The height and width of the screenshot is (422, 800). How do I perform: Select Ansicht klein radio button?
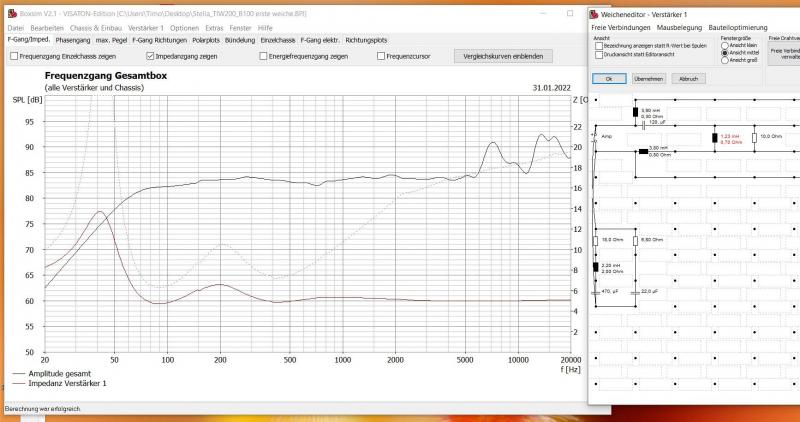click(x=724, y=45)
